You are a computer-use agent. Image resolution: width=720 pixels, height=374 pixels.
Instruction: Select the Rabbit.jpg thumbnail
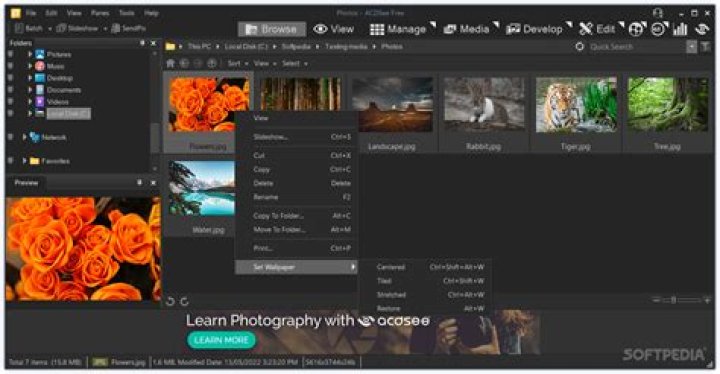(484, 112)
